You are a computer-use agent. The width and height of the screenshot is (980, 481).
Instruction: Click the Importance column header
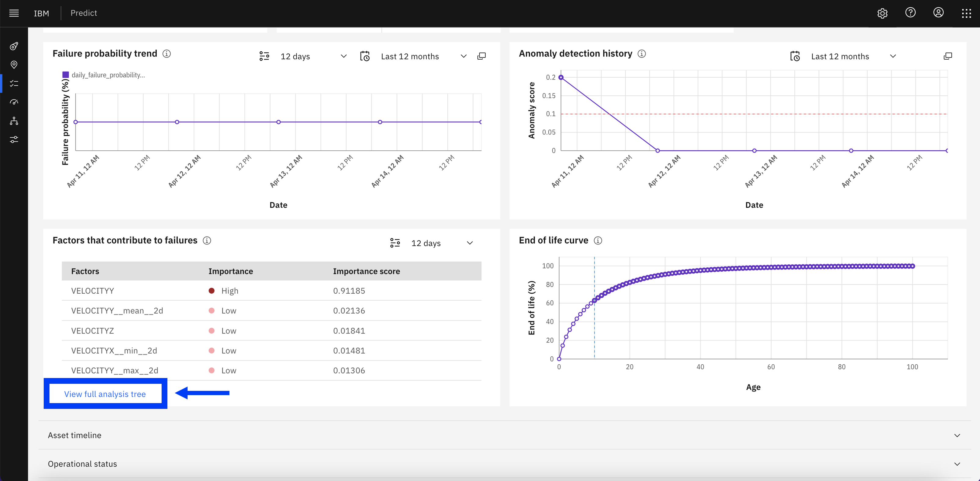click(231, 271)
